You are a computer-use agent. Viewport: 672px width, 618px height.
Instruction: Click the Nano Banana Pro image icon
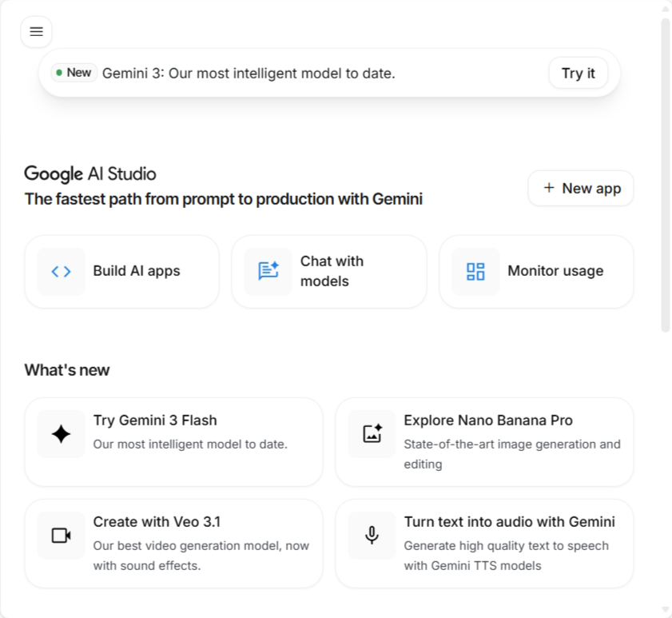[372, 434]
